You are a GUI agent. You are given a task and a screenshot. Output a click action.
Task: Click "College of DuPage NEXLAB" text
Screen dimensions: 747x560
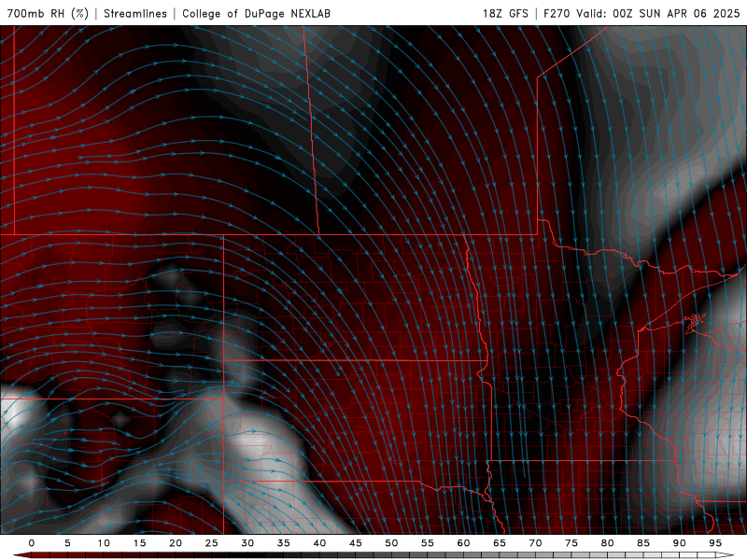pyautogui.click(x=256, y=13)
